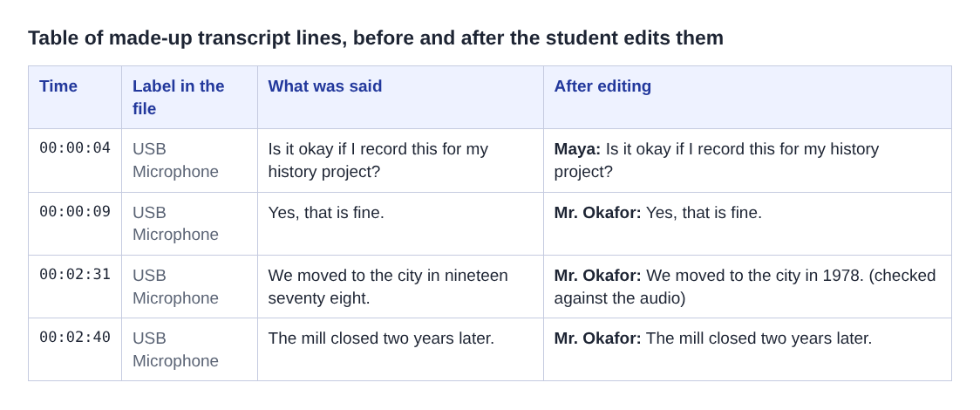The image size is (980, 410).
Task: Select the "Label in the file" column header
Action: pos(189,98)
